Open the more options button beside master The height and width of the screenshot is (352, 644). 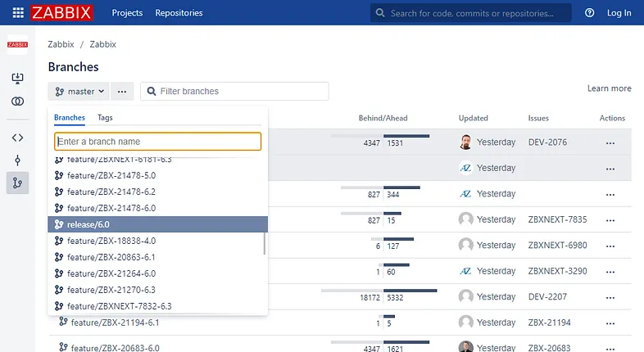(122, 91)
